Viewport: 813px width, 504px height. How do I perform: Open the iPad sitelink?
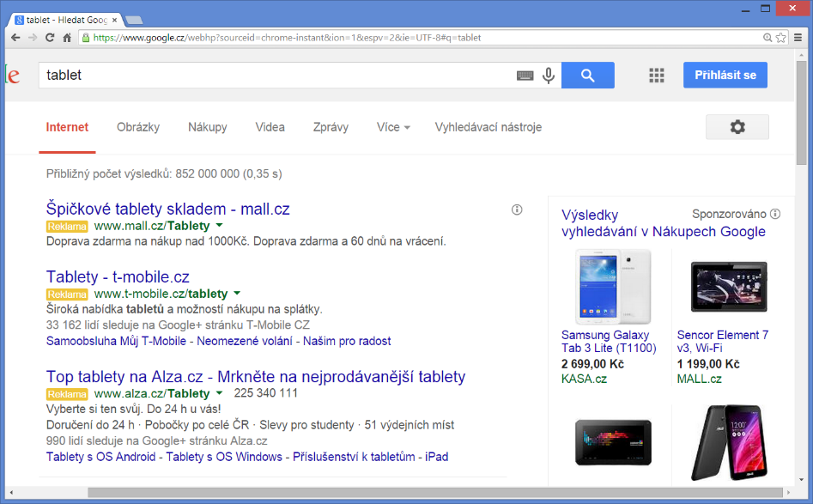(437, 456)
